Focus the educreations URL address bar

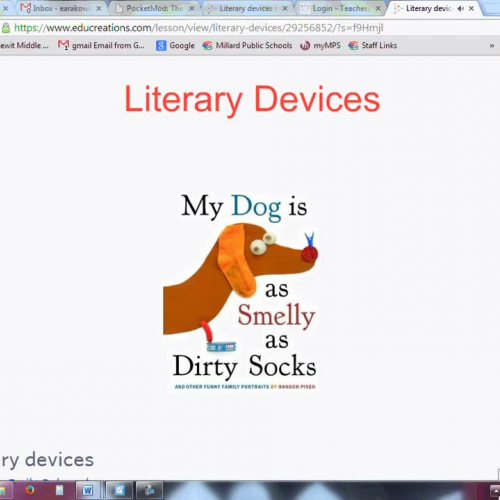pos(250,28)
